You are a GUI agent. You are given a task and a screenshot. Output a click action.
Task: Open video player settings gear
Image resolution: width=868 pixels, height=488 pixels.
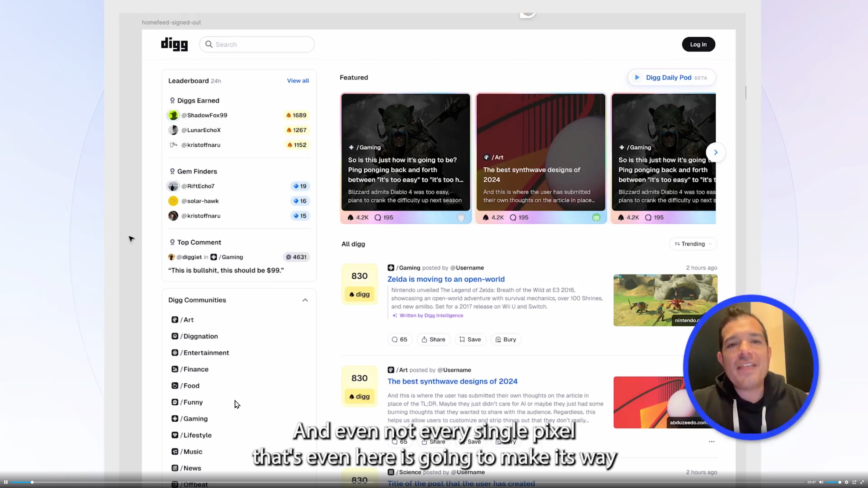tap(847, 482)
